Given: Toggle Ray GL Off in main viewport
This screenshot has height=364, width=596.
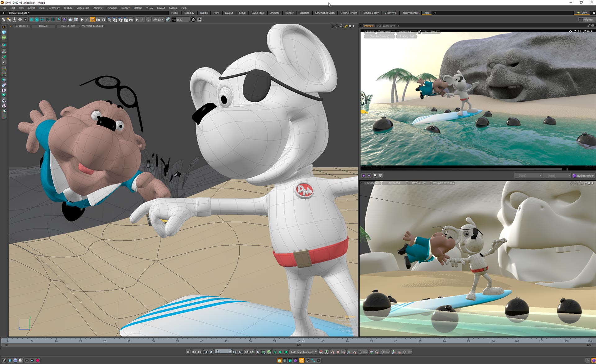Looking at the screenshot, I should pos(68,26).
